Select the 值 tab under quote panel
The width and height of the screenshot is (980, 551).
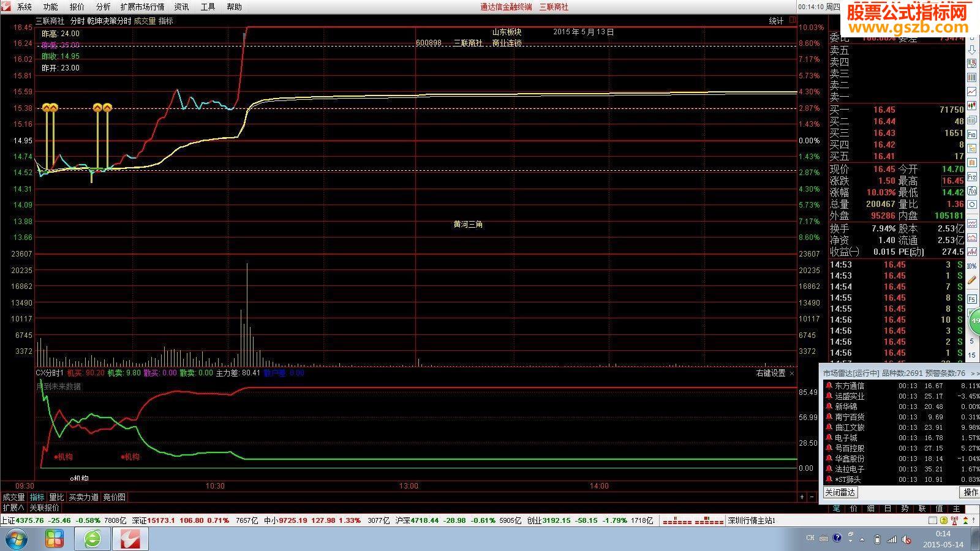pos(939,509)
